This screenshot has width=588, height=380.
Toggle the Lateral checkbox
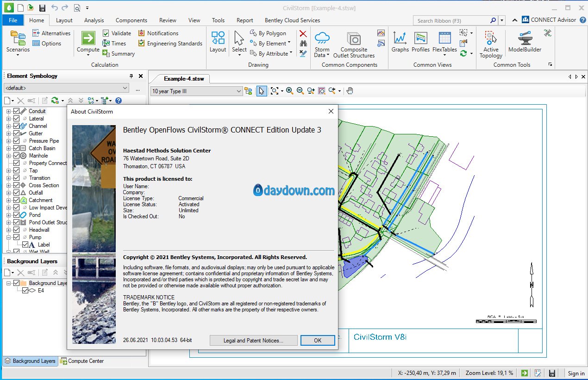click(17, 119)
